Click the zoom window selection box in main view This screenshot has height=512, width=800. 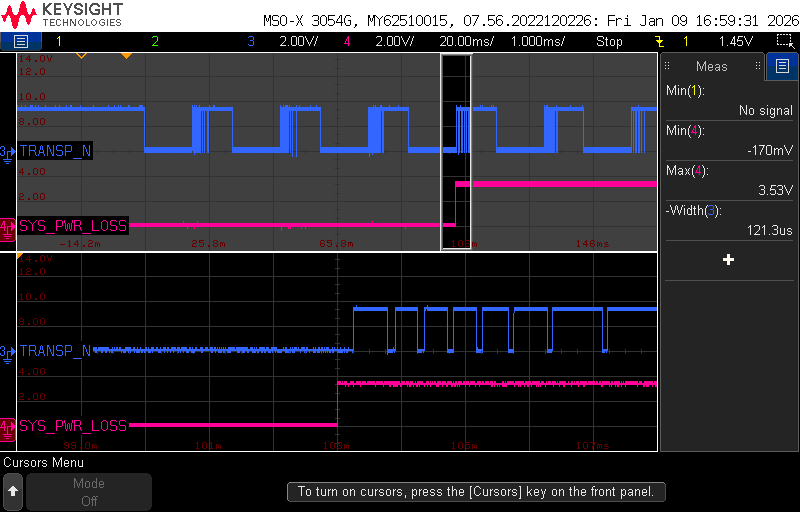click(x=456, y=152)
